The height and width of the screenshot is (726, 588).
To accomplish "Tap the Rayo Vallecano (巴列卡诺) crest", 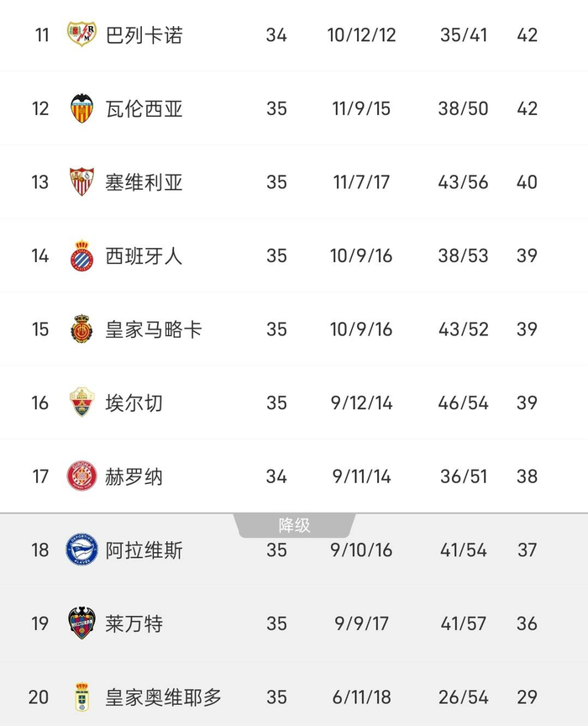I will [x=81, y=34].
